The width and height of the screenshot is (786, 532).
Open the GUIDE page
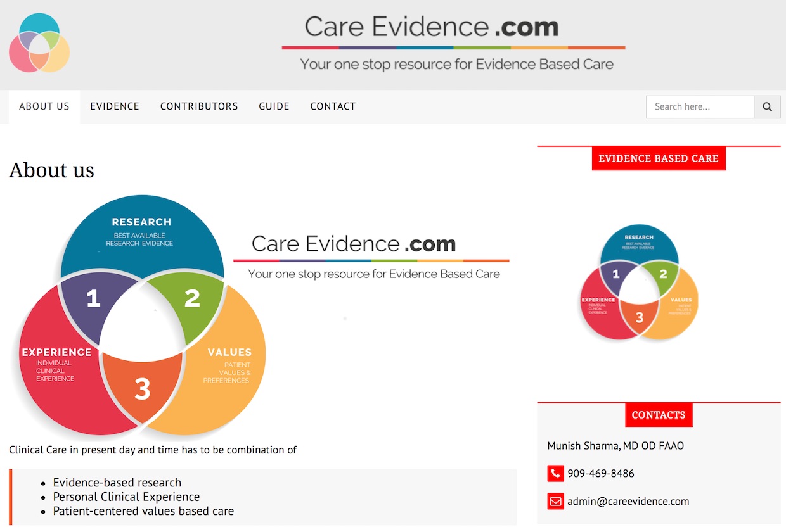(274, 106)
